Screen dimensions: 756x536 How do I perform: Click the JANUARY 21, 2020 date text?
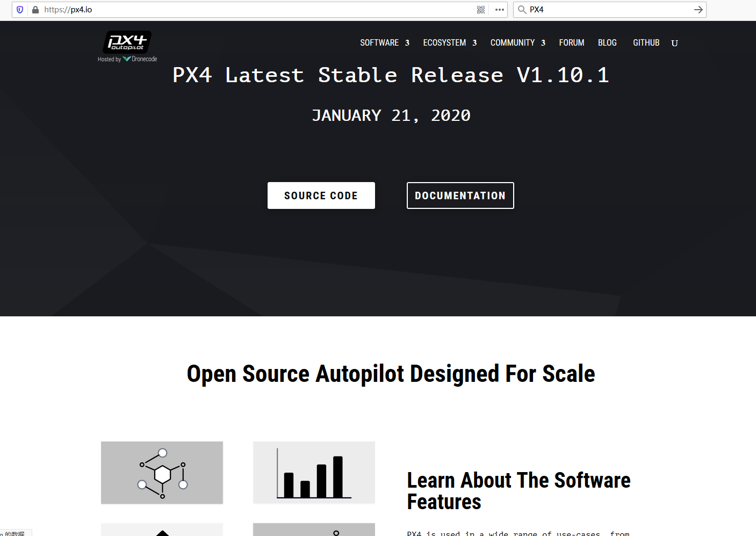pos(391,115)
